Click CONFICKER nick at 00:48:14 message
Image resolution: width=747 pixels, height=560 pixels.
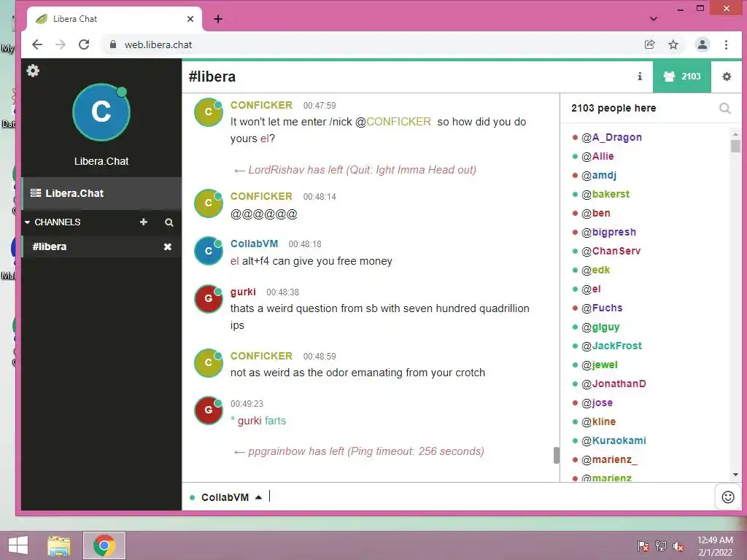pos(261,196)
